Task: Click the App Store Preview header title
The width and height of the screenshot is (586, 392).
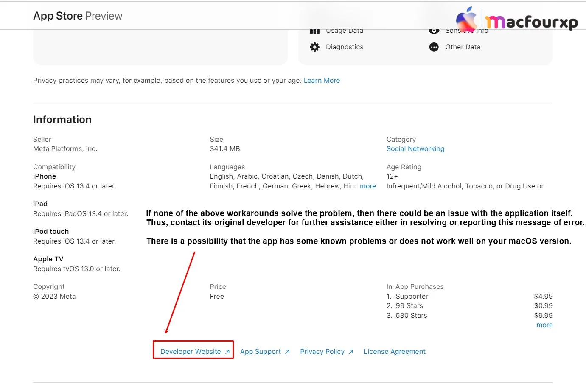Action: coord(78,16)
